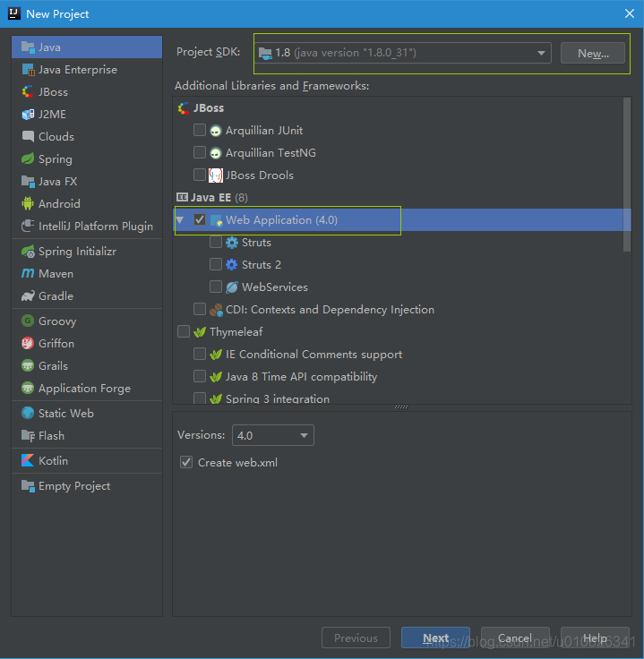Select the Gradle elephant icon
Viewport: 644px width, 659px height.
coord(28,295)
